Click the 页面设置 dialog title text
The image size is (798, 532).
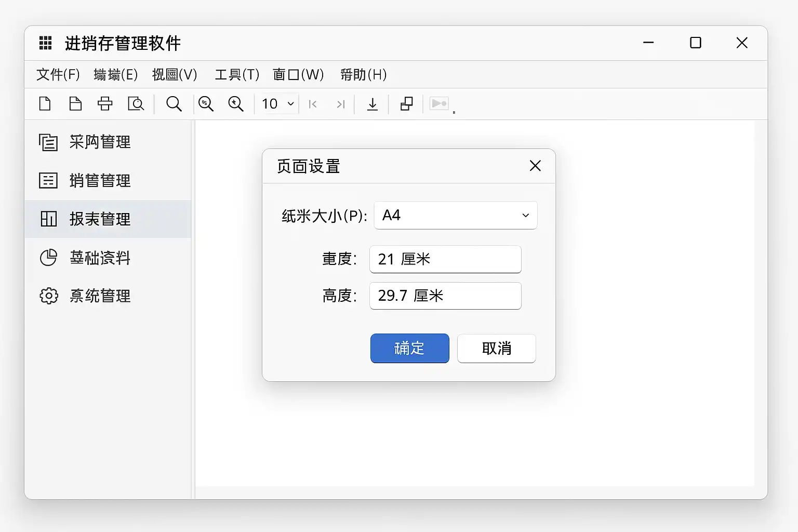point(309,166)
